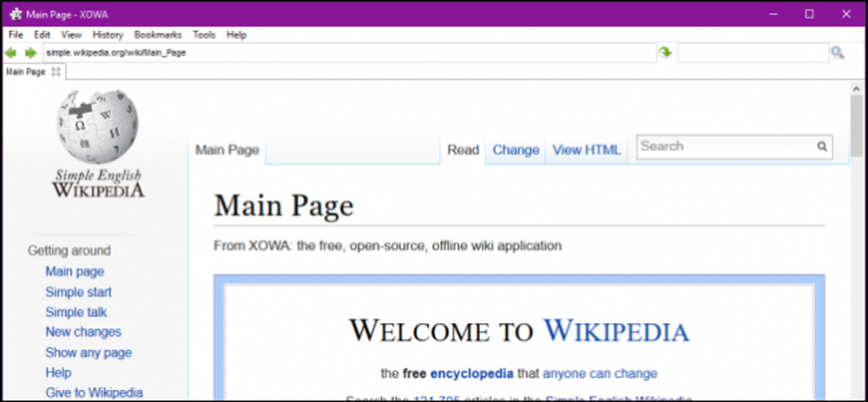Open the Bookmarks menu

[158, 35]
